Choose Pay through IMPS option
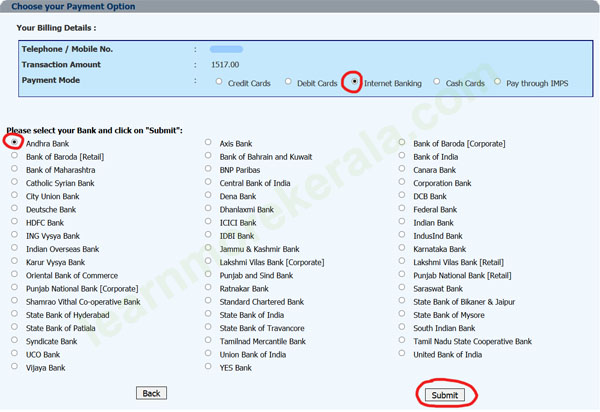Screen dimensions: 600x412 point(497,81)
